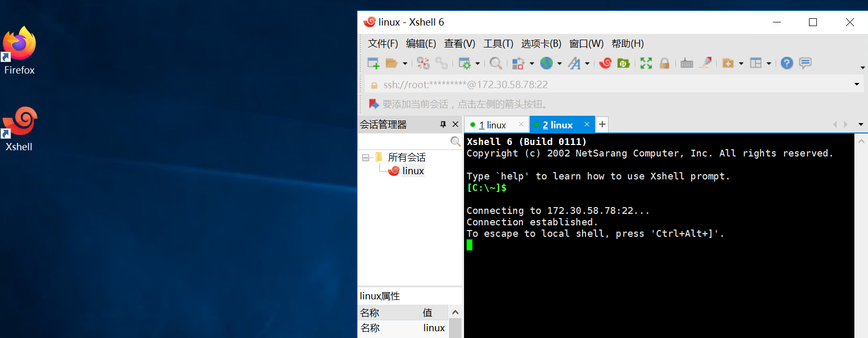Click the speech bubble feedback icon
Viewport: 868px width, 338px height.
point(805,63)
